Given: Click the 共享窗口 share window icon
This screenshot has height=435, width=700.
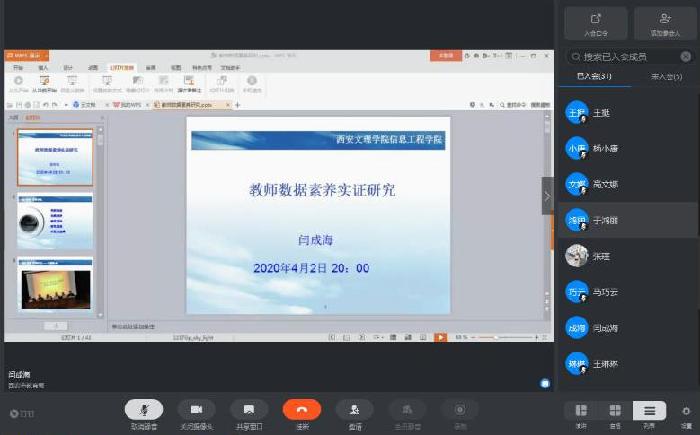Looking at the screenshot, I should tap(249, 409).
